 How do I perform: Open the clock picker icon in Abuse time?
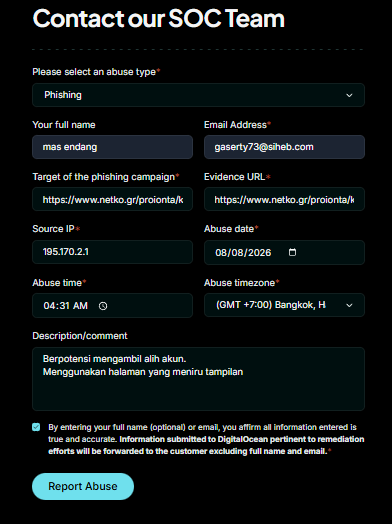[103, 306]
